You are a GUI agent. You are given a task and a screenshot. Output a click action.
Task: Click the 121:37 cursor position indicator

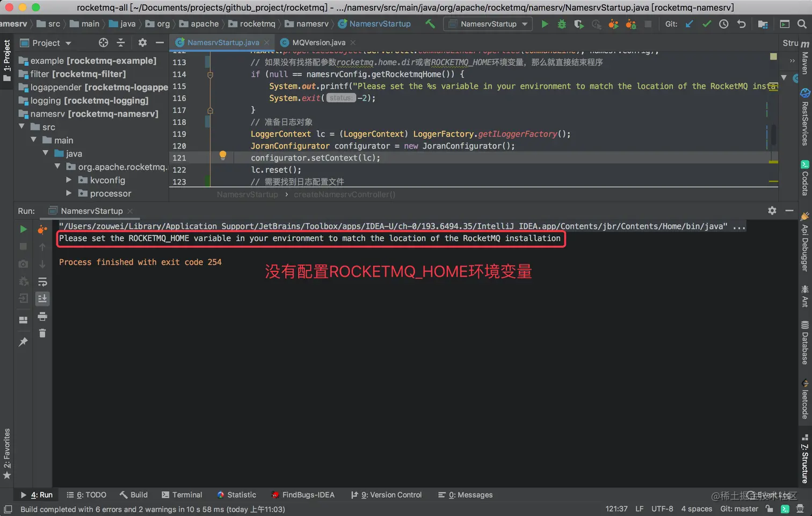(617, 509)
